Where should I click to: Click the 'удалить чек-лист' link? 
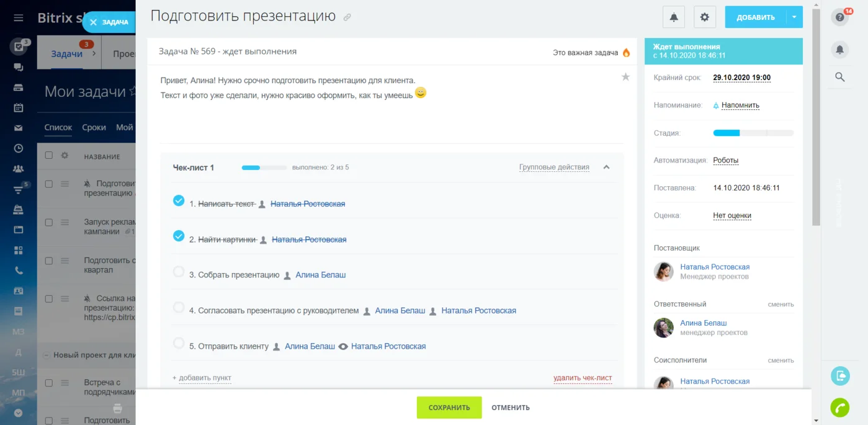tap(583, 378)
